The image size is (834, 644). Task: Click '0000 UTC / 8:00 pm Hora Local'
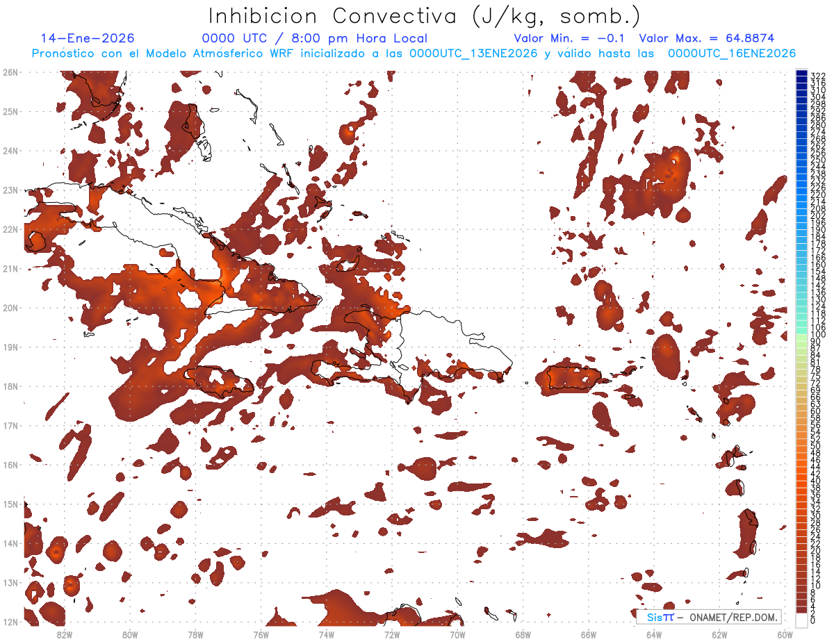point(314,38)
